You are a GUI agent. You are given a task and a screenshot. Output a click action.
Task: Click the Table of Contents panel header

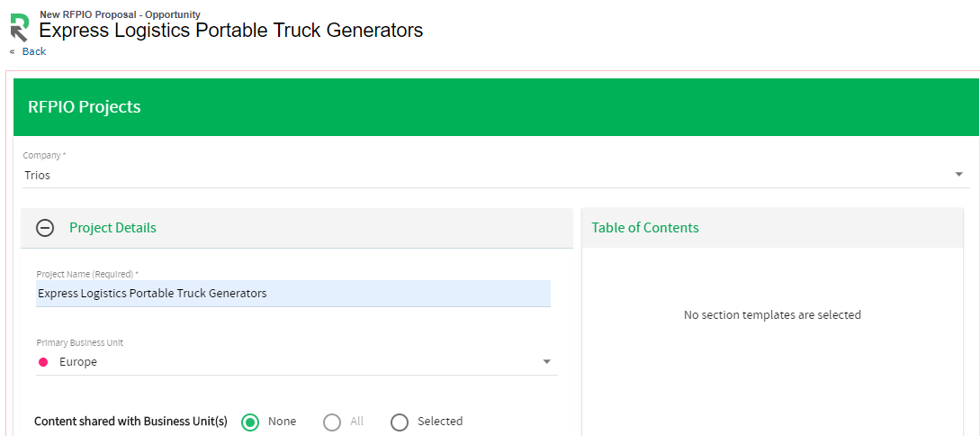645,228
